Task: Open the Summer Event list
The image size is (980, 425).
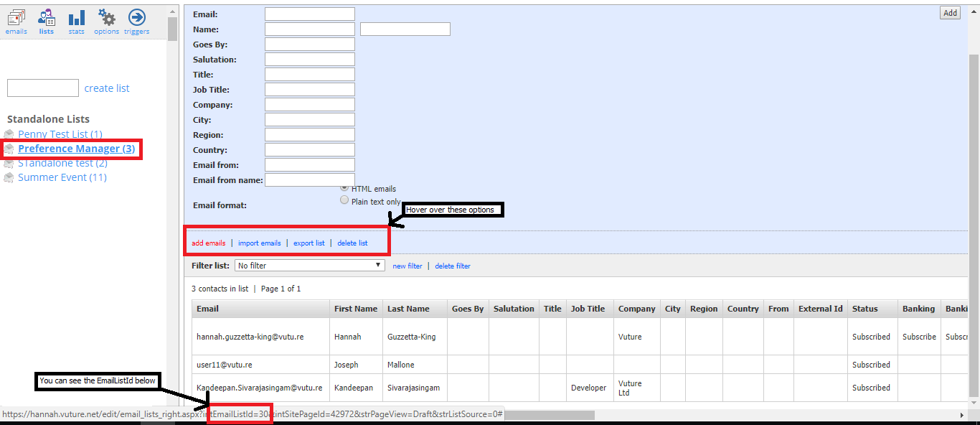Action: click(x=62, y=177)
